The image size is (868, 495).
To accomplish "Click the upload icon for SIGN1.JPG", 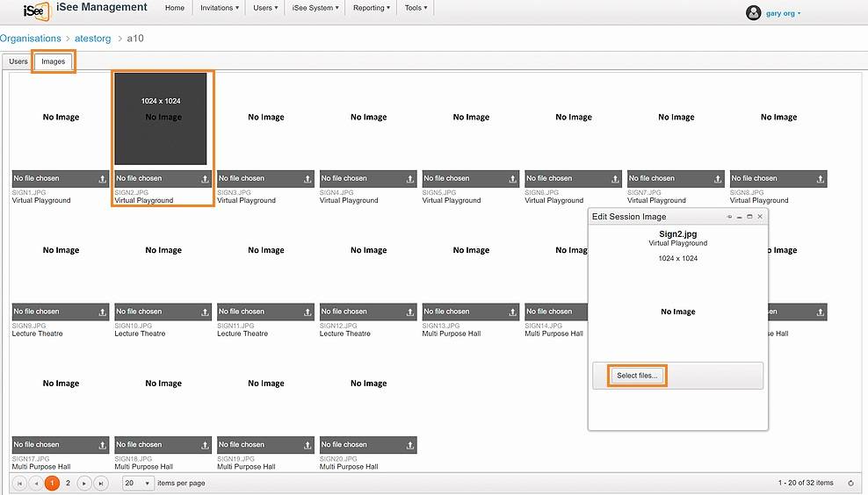I will [x=103, y=179].
